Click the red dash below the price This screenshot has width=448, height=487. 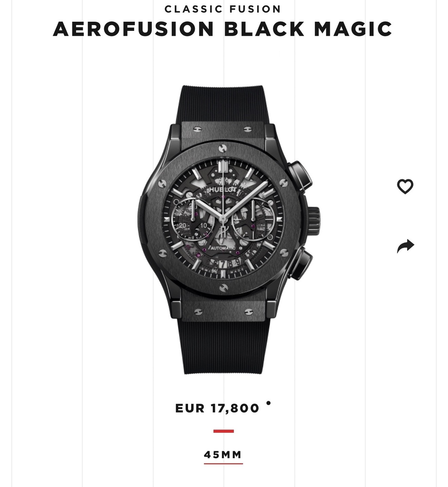tap(223, 431)
